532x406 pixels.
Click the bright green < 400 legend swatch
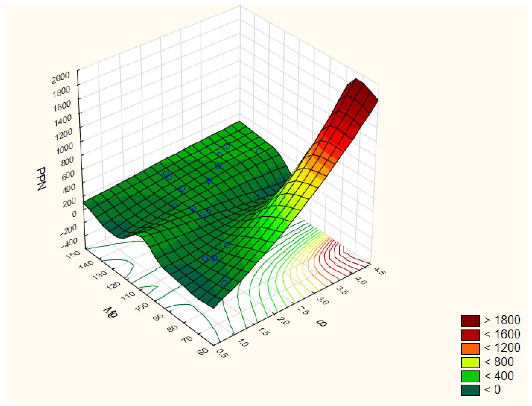click(x=470, y=376)
